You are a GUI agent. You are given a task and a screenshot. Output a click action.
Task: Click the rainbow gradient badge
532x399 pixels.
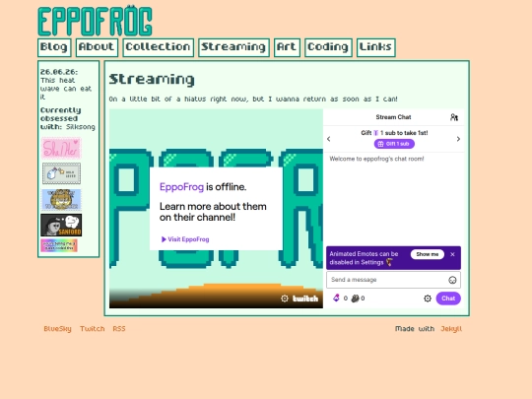click(x=59, y=245)
